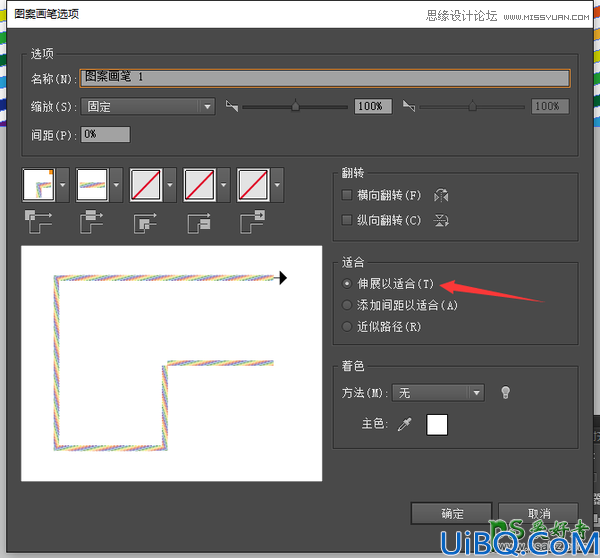Click the brush pattern preview area

pyautogui.click(x=171, y=363)
